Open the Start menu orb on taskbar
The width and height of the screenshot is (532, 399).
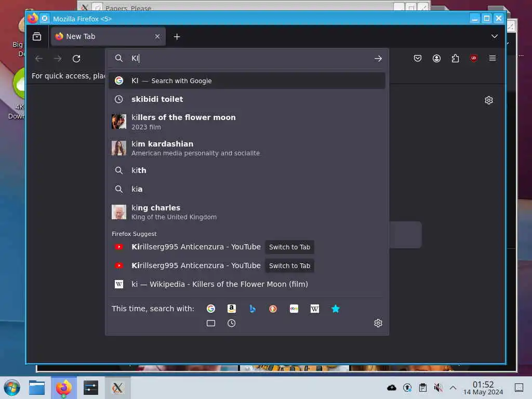[12, 388]
